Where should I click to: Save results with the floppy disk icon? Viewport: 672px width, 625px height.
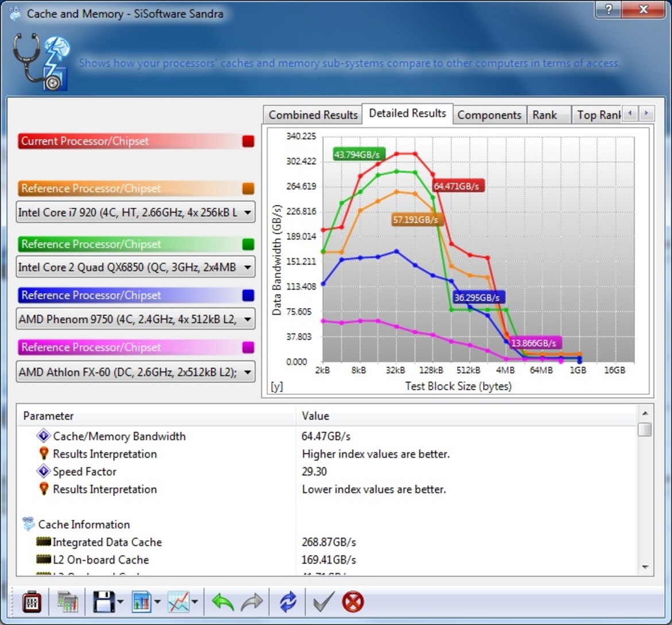(x=104, y=602)
